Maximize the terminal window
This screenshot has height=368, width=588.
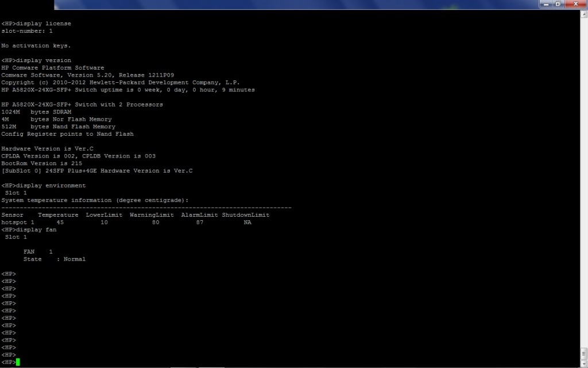558,4
